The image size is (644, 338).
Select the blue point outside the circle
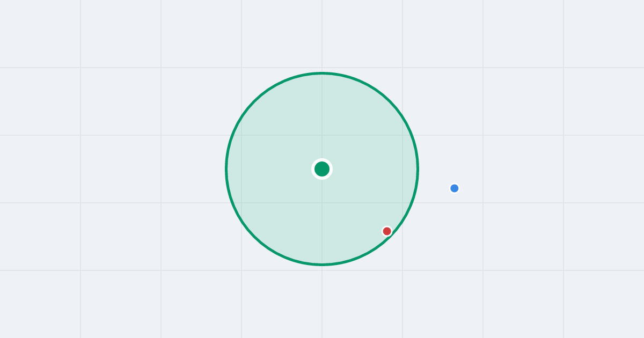tap(455, 188)
